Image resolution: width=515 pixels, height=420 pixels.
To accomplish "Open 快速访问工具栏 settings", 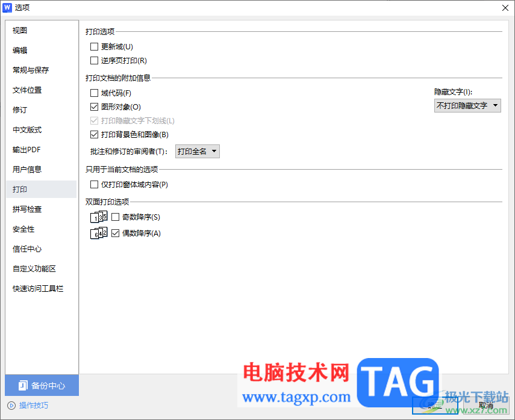I will [x=42, y=289].
